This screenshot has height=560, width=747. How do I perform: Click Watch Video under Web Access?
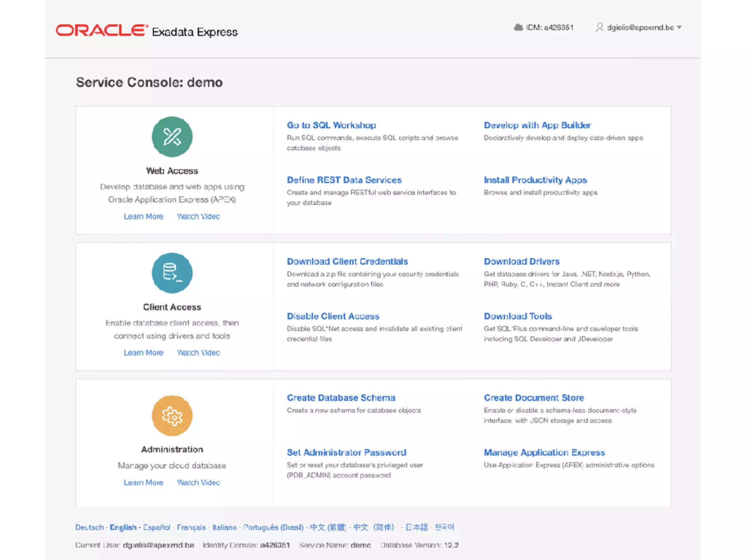198,217
